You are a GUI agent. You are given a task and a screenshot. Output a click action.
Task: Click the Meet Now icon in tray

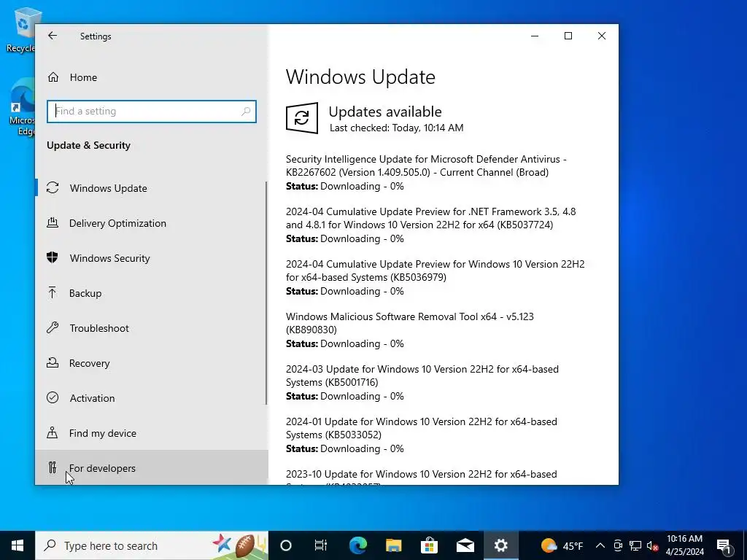(x=618, y=545)
